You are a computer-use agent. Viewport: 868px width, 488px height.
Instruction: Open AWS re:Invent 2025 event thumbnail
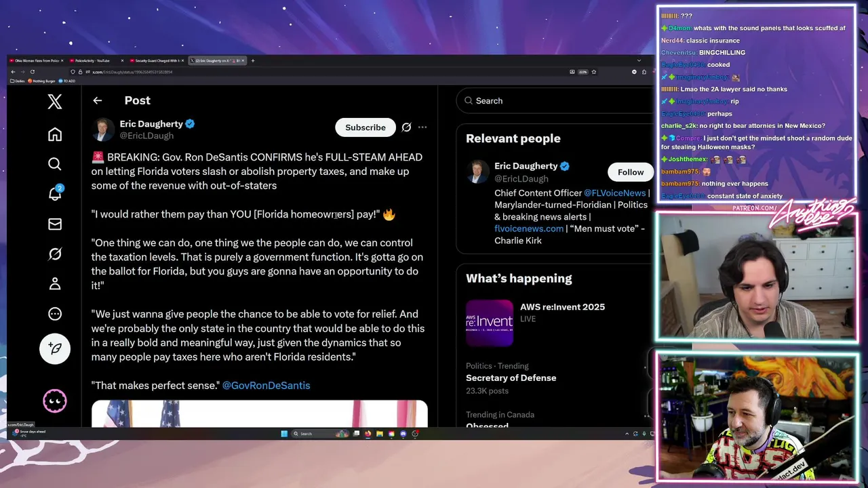click(x=490, y=323)
